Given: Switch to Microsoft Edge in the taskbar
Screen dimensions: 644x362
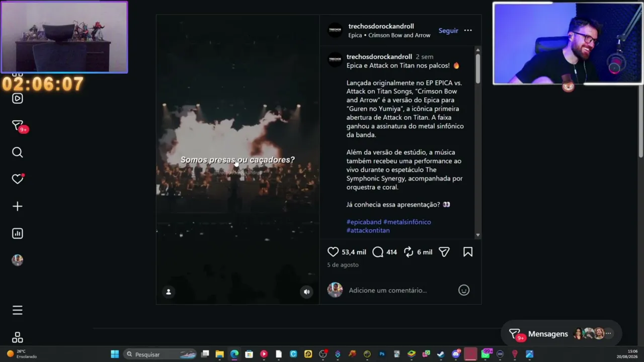Looking at the screenshot, I should 234,354.
